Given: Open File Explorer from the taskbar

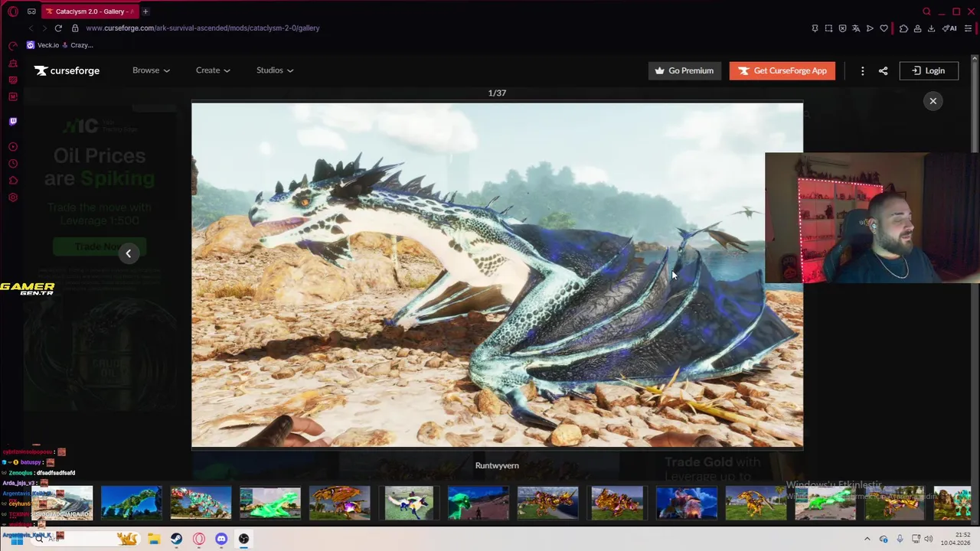Looking at the screenshot, I should pos(154,539).
